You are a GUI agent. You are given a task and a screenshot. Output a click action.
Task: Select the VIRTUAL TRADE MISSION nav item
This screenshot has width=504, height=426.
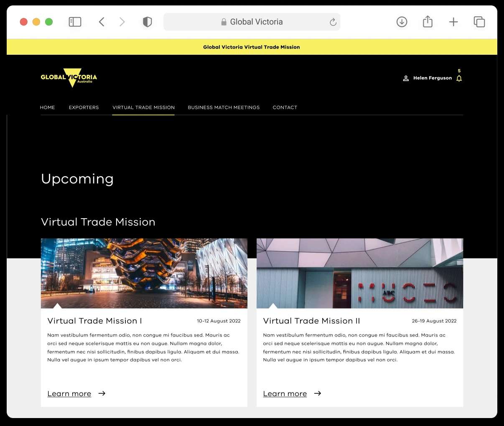pyautogui.click(x=143, y=107)
